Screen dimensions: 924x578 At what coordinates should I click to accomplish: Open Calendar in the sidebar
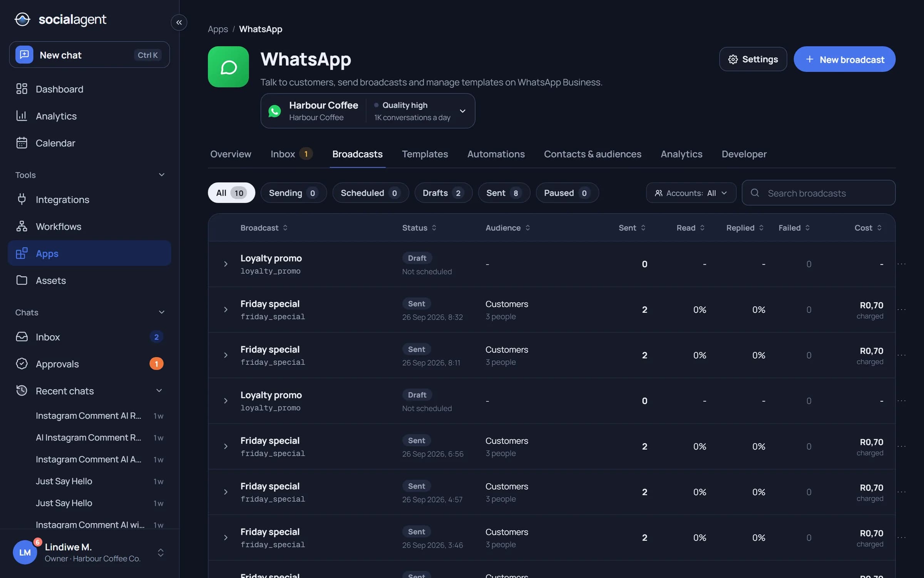[89, 143]
